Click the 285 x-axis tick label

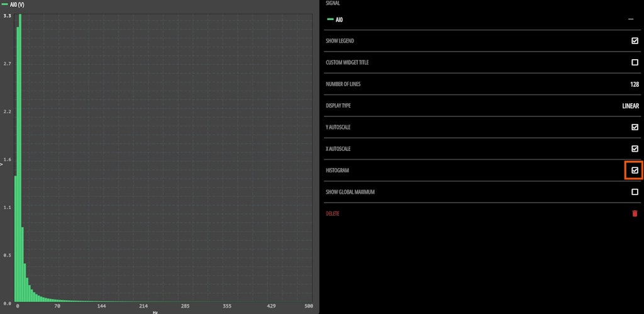coord(186,306)
